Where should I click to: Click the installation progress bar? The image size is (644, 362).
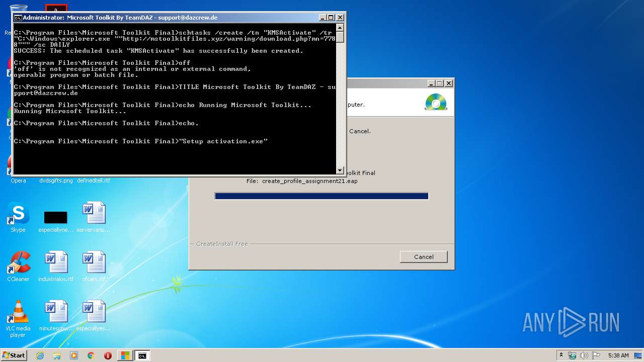click(321, 196)
